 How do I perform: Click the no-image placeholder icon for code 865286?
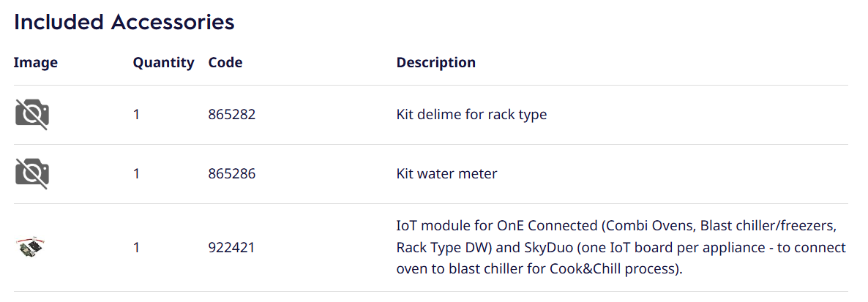(32, 174)
